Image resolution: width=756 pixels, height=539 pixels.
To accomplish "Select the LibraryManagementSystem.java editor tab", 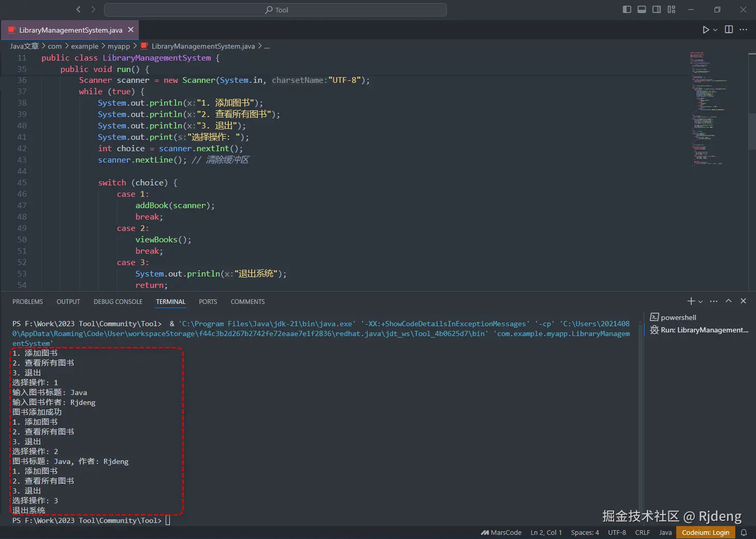I will [x=70, y=30].
